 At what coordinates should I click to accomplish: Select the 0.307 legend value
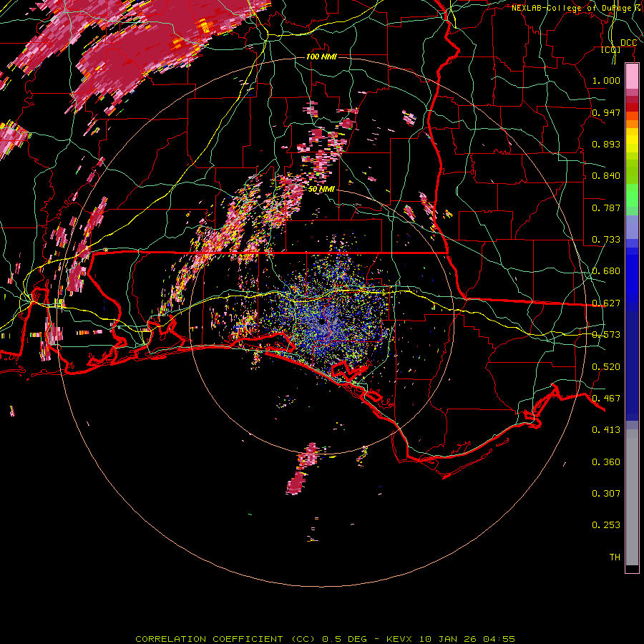[x=606, y=494]
